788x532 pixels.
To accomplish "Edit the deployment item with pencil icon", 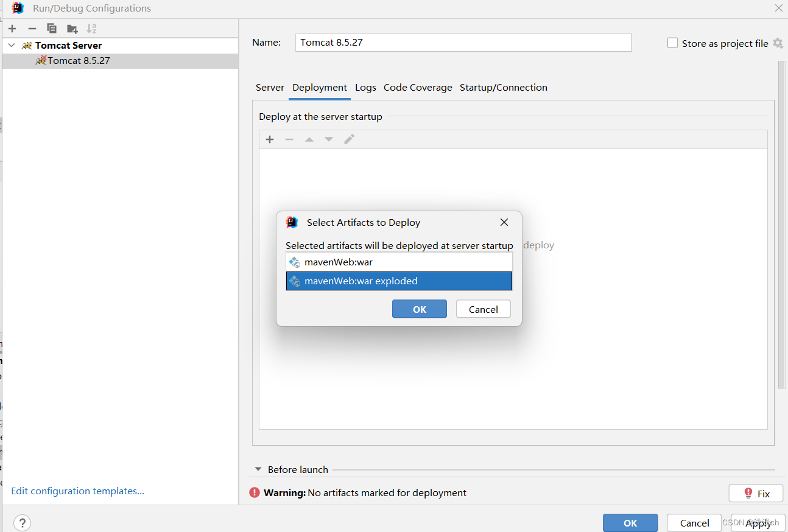I will 349,139.
